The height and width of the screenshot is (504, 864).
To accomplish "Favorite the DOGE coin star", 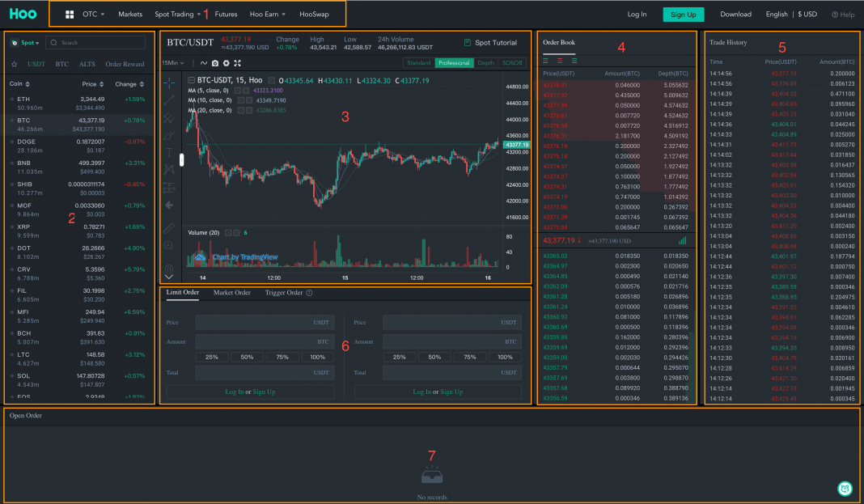I will click(11, 142).
